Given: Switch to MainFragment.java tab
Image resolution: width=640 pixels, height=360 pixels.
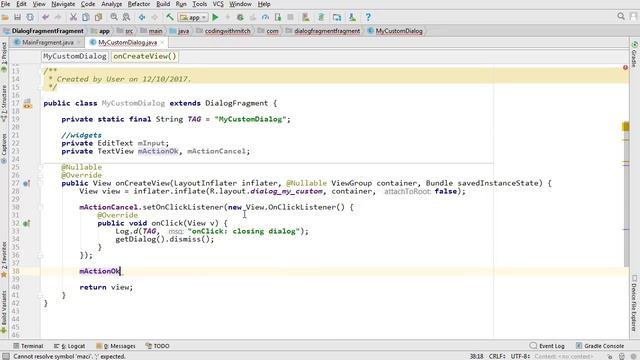Looking at the screenshot, I should pos(48,42).
